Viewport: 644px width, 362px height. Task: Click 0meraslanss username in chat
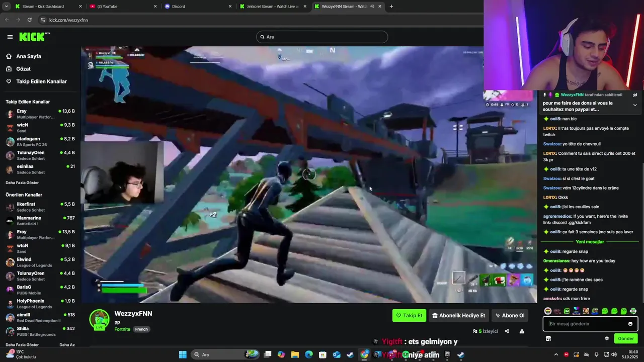[x=556, y=261]
